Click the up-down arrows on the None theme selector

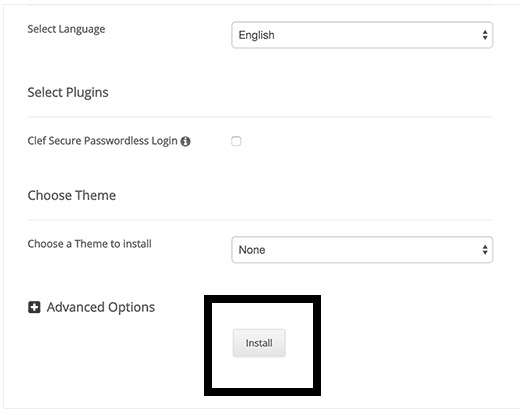[485, 250]
